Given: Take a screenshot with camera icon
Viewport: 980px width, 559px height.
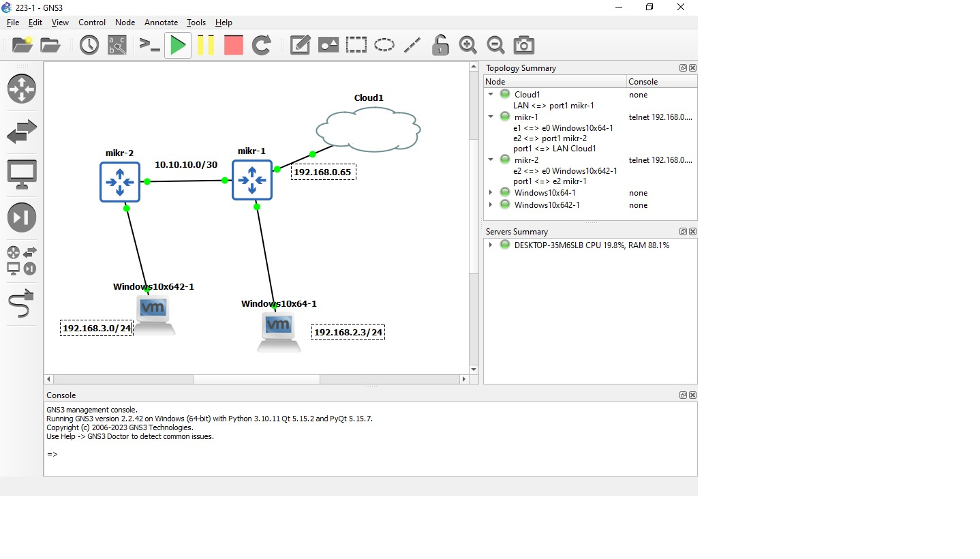Looking at the screenshot, I should pos(524,46).
